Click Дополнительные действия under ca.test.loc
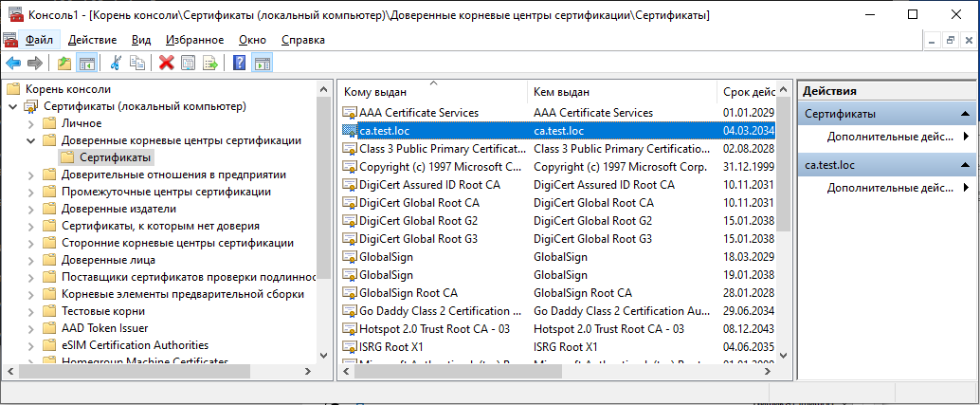This screenshot has height=405, width=980. coord(888,188)
